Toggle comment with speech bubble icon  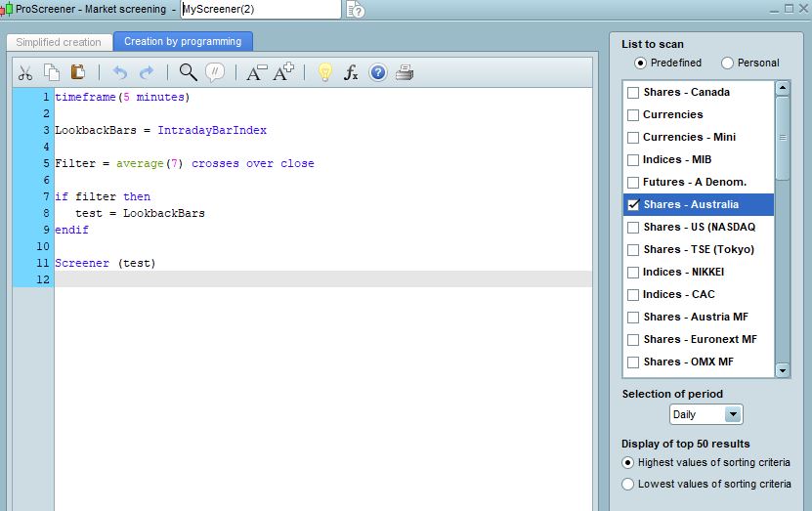point(215,72)
